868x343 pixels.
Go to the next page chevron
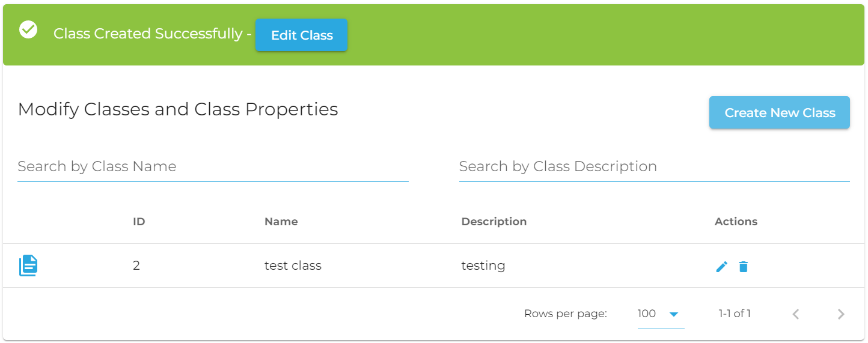[x=841, y=314]
